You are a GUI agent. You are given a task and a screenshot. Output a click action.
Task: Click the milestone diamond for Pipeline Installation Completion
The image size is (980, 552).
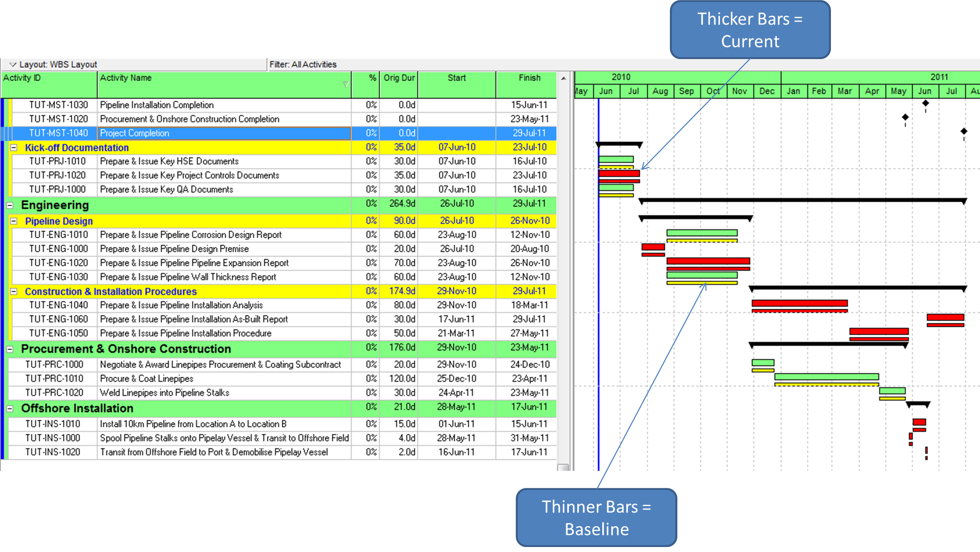[x=925, y=103]
